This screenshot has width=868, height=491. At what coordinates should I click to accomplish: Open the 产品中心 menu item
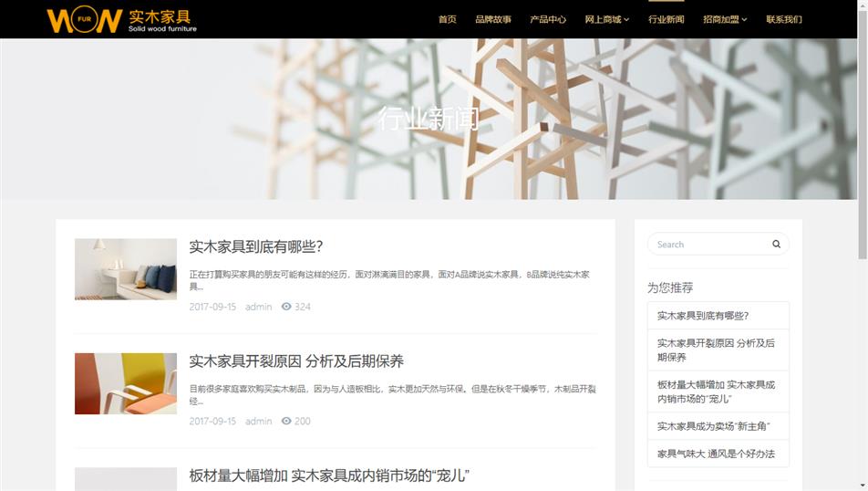tap(547, 19)
